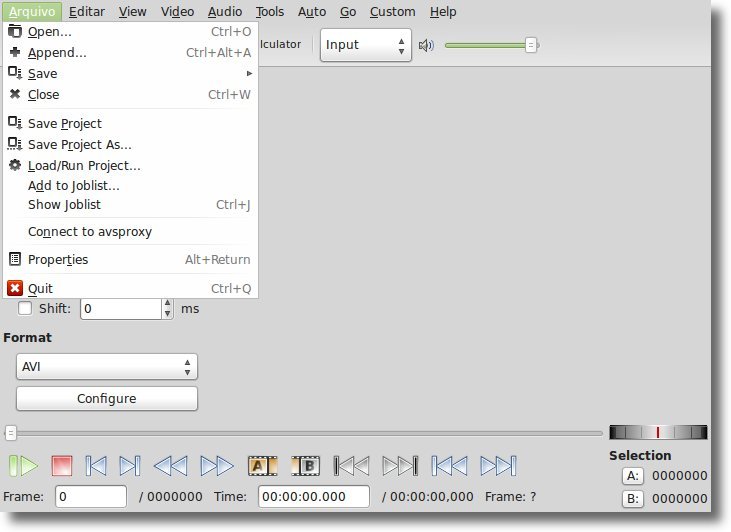Set selection marker B filmstrip icon
This screenshot has width=731, height=532.
(x=305, y=466)
